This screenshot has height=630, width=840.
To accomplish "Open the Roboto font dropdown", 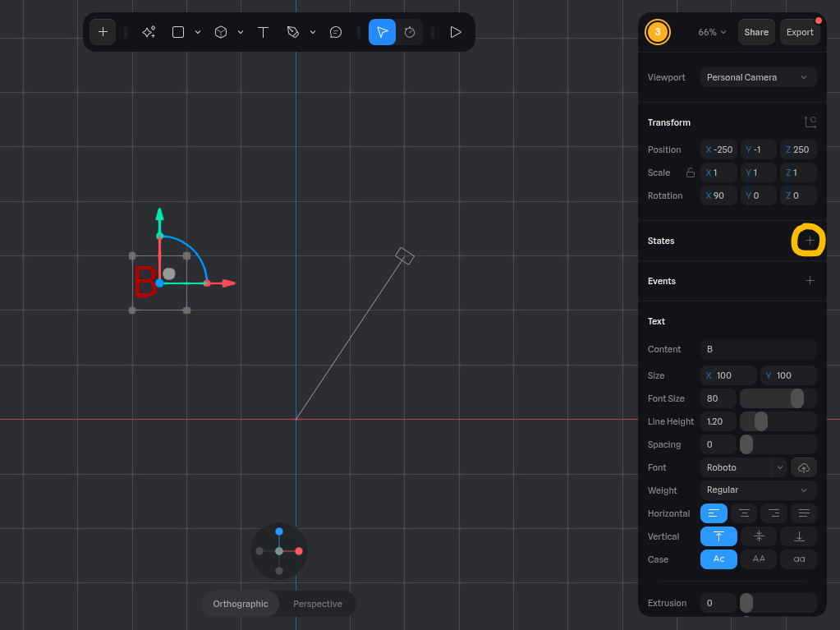I will tap(743, 467).
